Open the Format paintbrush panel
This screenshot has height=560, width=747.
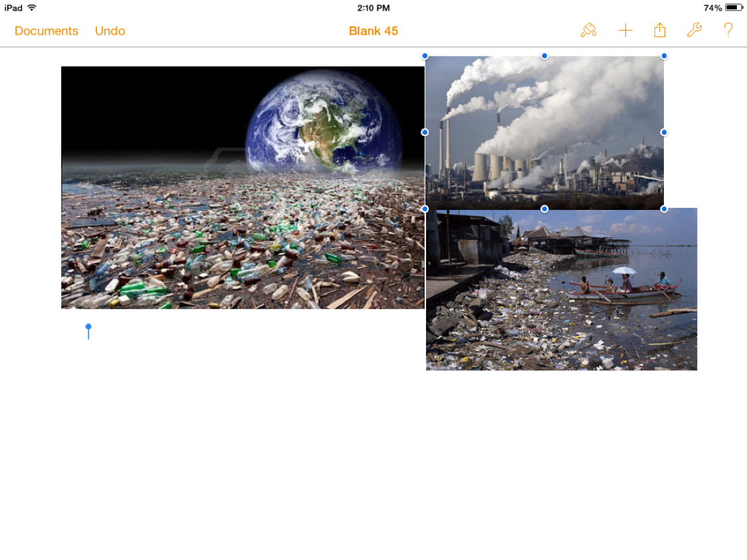(x=588, y=31)
